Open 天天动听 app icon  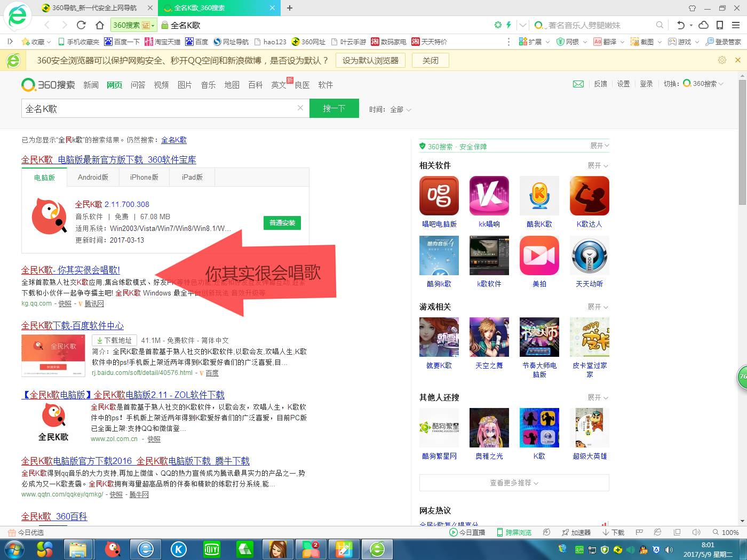(x=590, y=255)
